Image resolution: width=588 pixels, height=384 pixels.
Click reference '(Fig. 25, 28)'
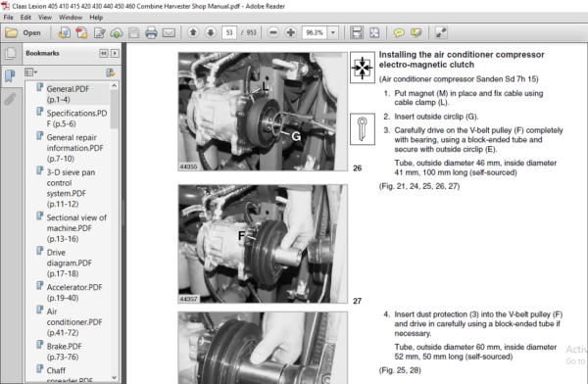point(400,370)
